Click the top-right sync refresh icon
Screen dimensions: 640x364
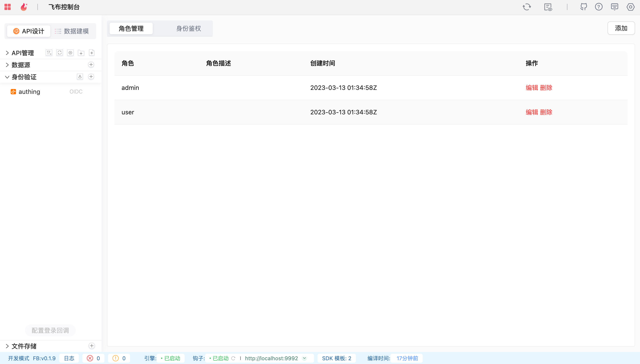[527, 7]
